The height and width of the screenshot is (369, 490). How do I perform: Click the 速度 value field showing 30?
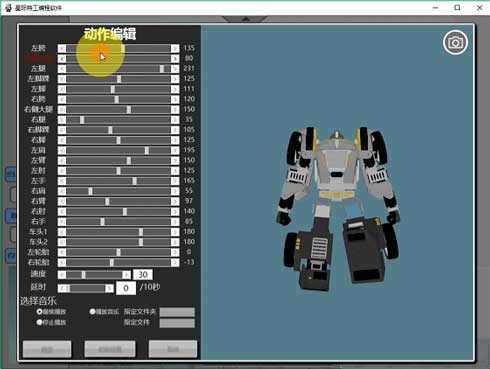click(x=143, y=275)
